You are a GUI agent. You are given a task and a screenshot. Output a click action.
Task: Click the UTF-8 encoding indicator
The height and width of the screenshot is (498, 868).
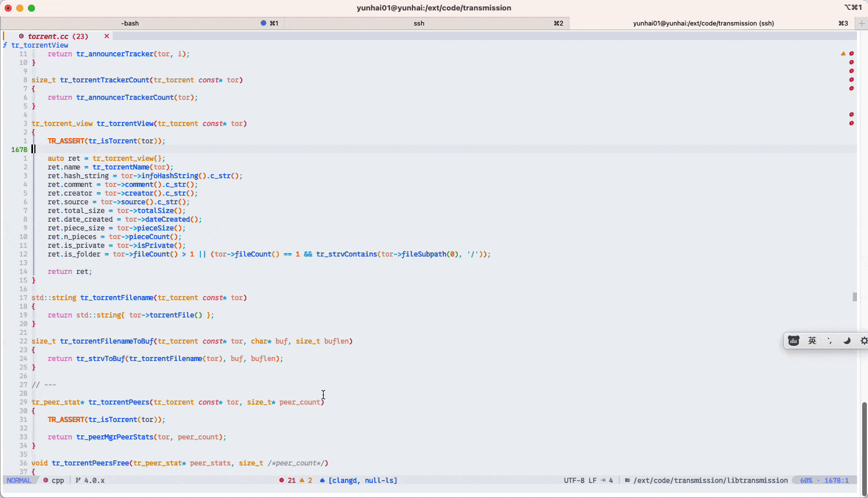click(574, 480)
